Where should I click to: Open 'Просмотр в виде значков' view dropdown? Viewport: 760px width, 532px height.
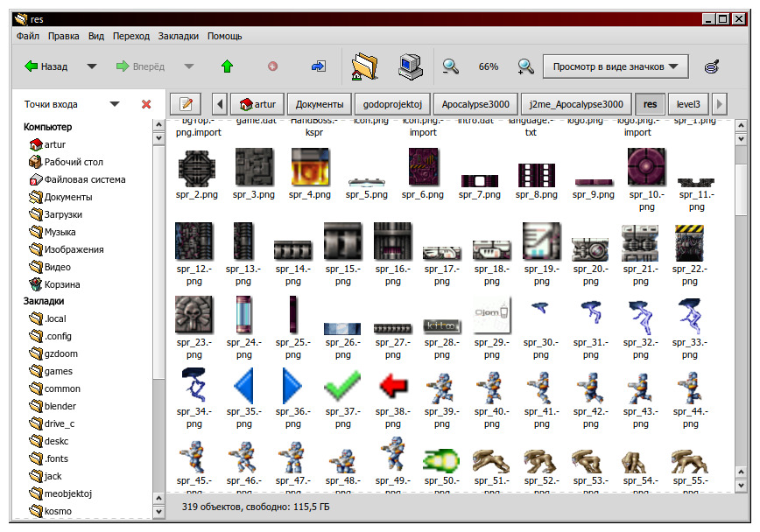click(616, 66)
